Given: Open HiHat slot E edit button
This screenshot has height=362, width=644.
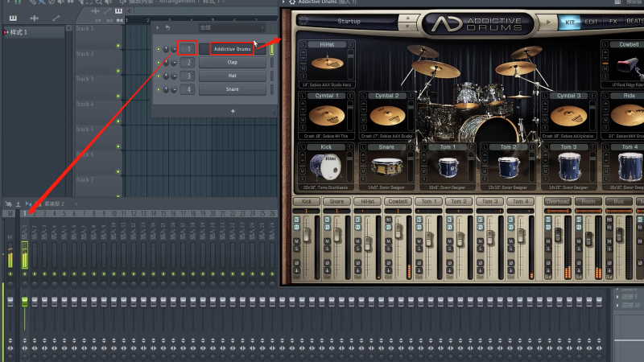Looking at the screenshot, I should [350, 44].
